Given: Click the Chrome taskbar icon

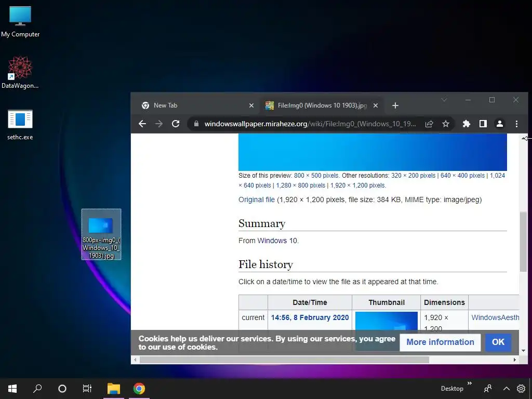Looking at the screenshot, I should point(139,389).
